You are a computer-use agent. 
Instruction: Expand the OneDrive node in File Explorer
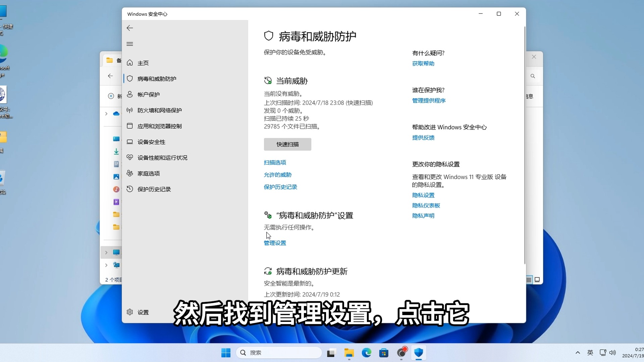[x=106, y=114]
